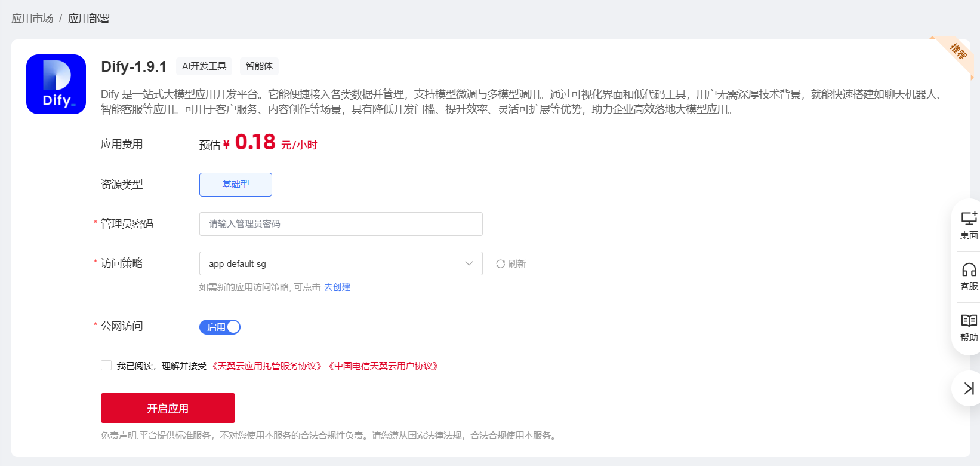Click the 免责声明 disclaimer text

(330, 436)
